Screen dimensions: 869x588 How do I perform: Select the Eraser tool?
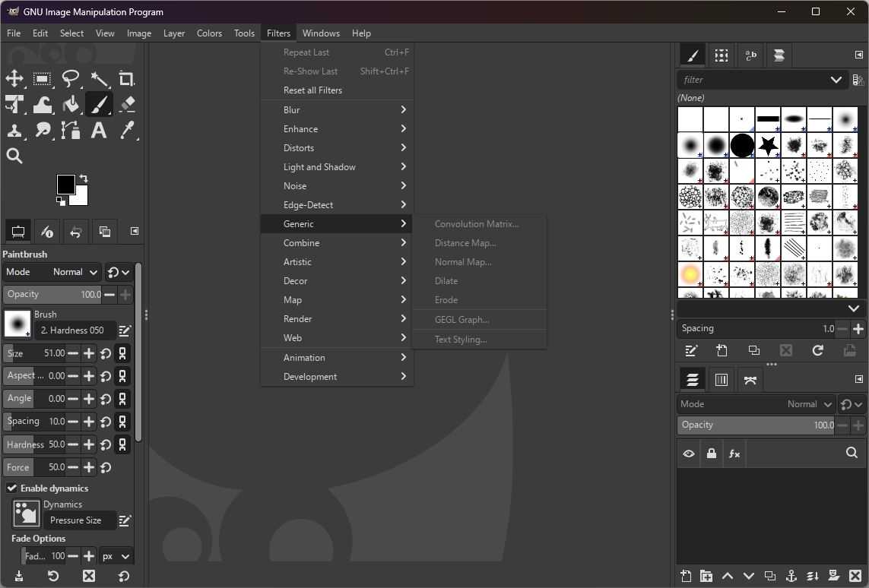pos(127,104)
